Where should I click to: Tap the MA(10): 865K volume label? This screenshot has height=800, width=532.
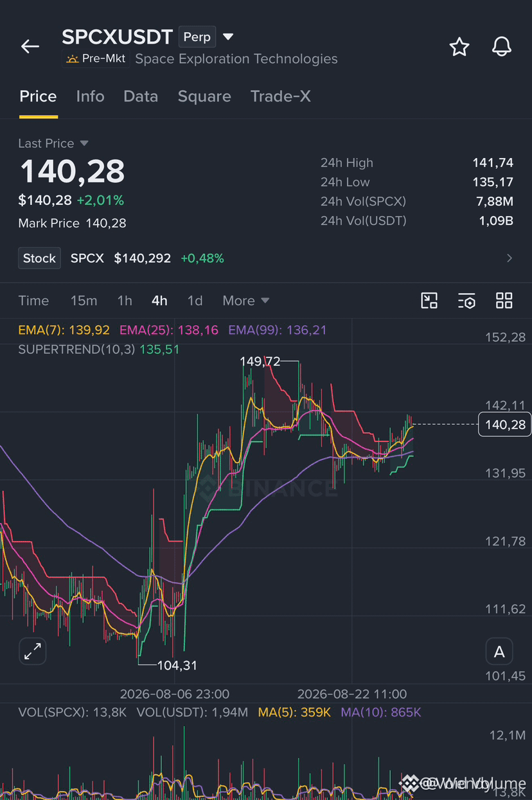tap(381, 712)
